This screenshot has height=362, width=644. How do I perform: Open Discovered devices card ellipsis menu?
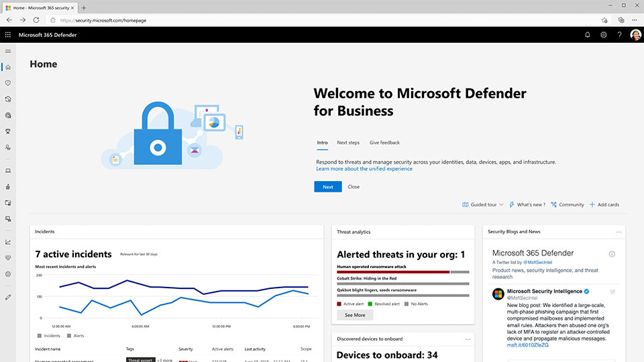click(x=468, y=339)
